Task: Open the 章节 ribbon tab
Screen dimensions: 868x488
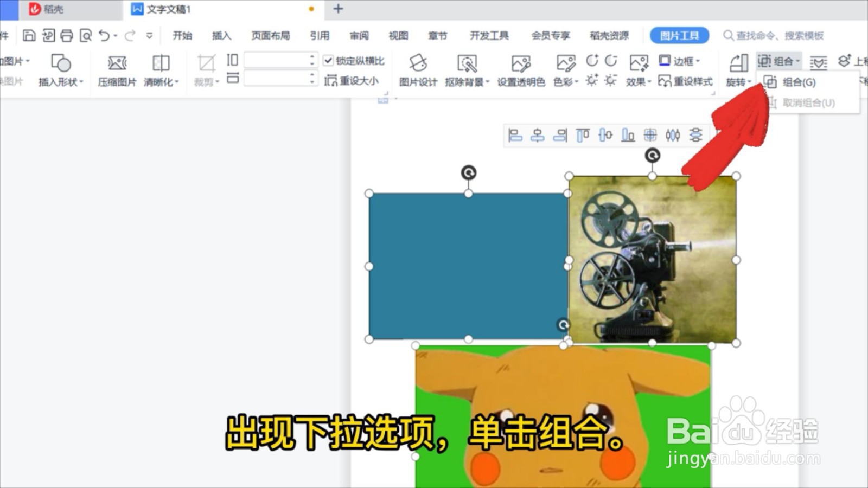Action: [438, 36]
